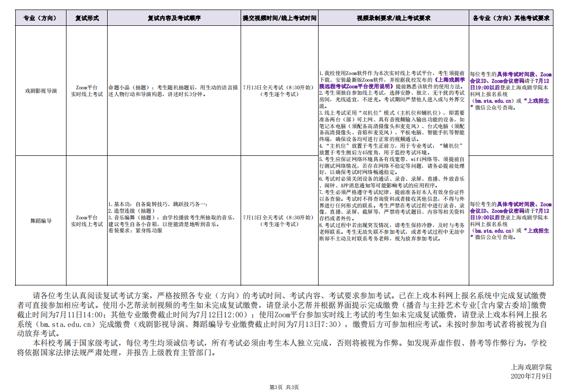
Task: Click the 戏剧影视导演 major cell
Action: coord(41,91)
